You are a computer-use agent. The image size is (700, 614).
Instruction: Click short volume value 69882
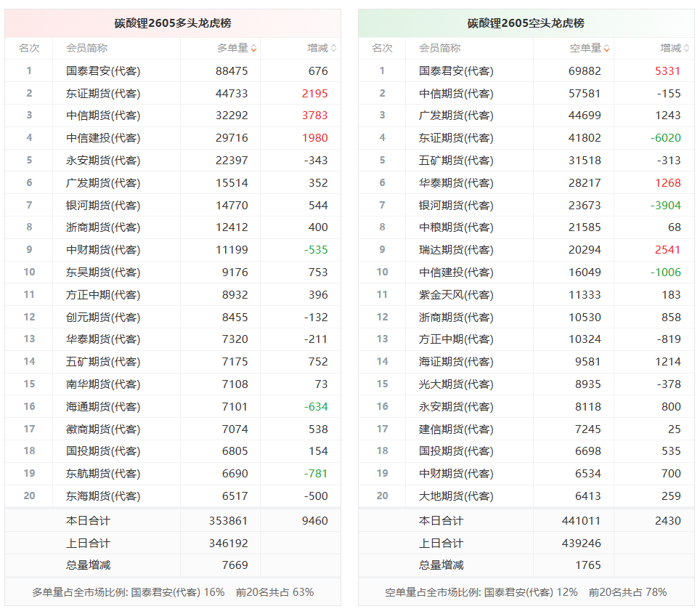585,71
